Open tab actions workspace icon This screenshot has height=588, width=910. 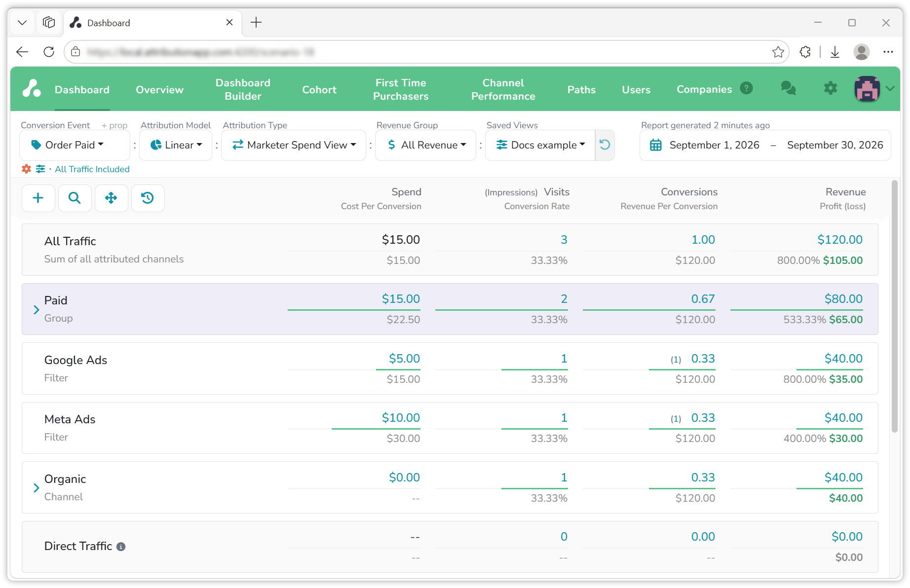(49, 23)
